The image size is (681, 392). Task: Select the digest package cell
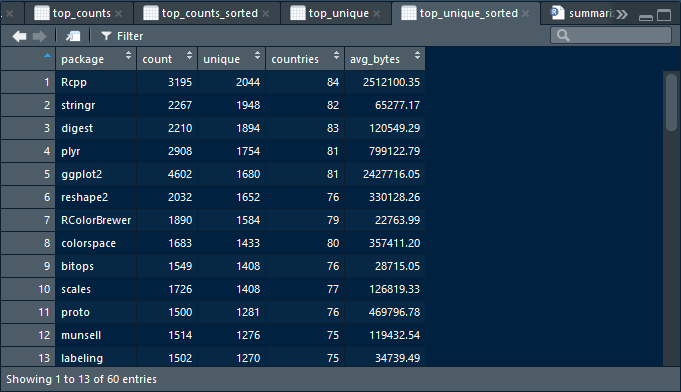click(96, 128)
